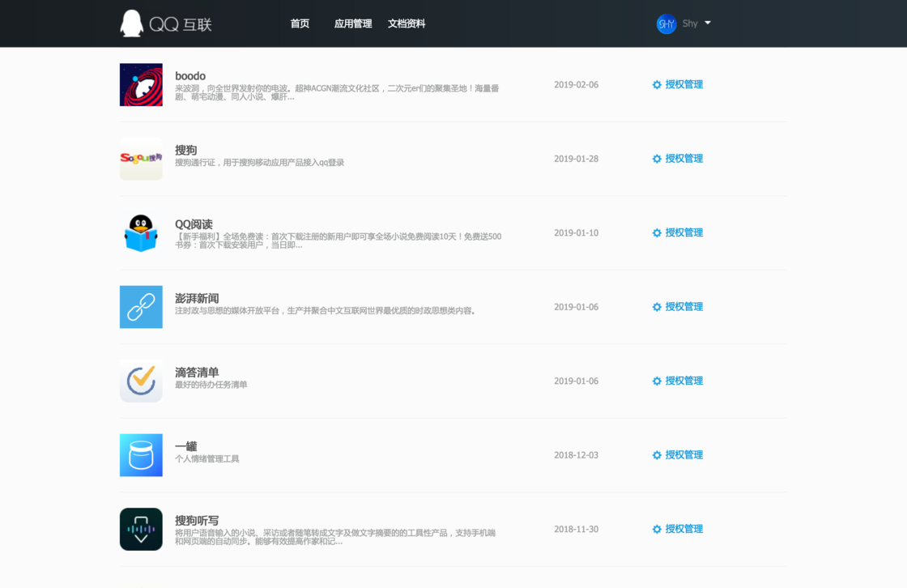Click the 搜狗听写 microphone icon
This screenshot has height=588, width=907.
[x=141, y=529]
